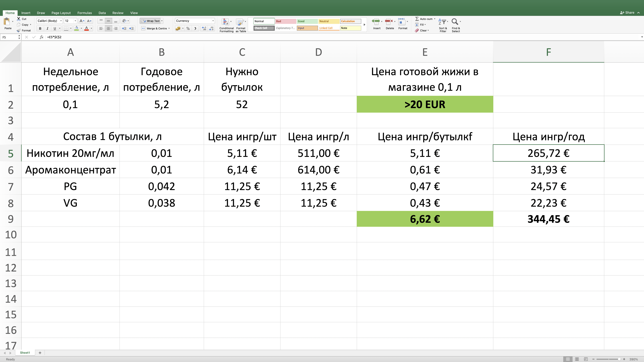This screenshot has width=644, height=362.
Task: Apply percent style format
Action: point(188,29)
